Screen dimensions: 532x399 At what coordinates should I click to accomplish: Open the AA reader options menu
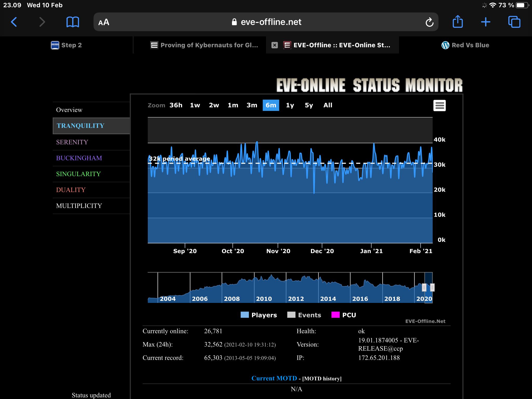pyautogui.click(x=104, y=22)
